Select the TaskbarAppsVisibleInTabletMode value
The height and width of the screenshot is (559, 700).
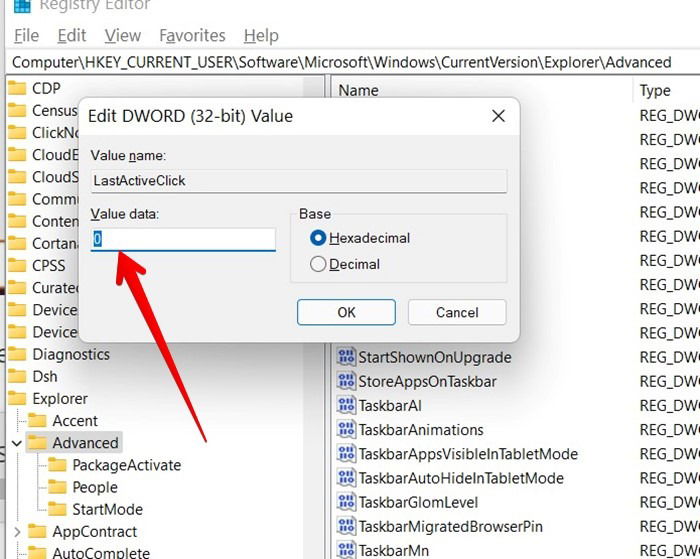[x=468, y=454]
